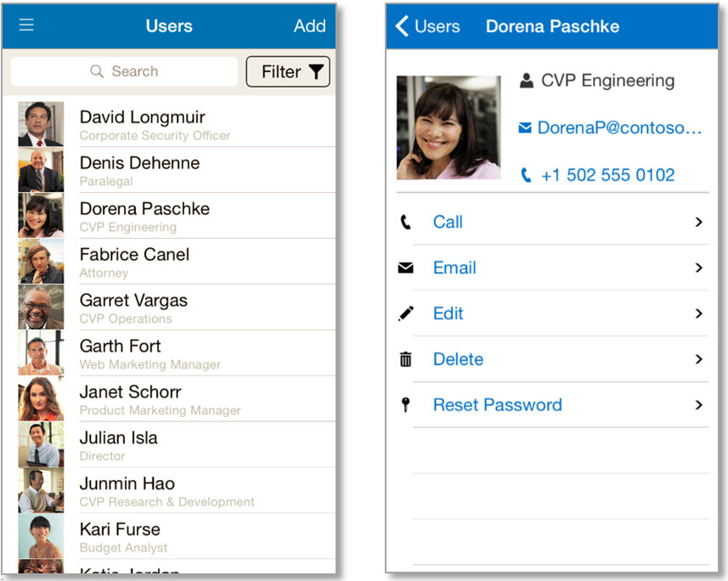The width and height of the screenshot is (728, 581).
Task: Tap the Add button in header
Action: [310, 26]
